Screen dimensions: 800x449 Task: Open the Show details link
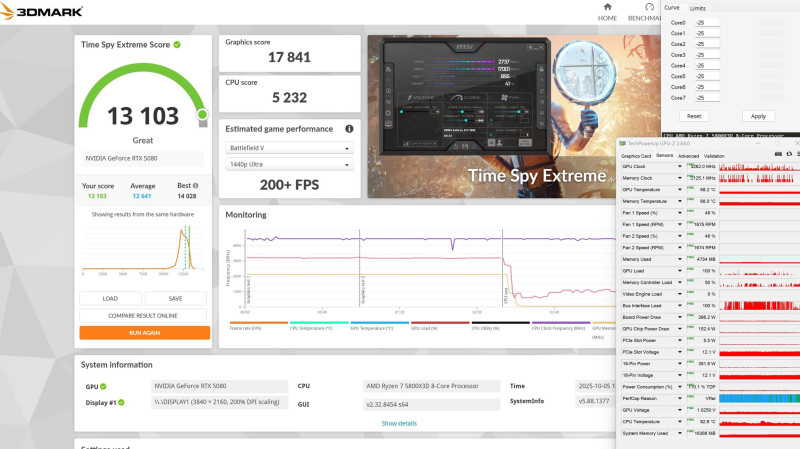[399, 423]
